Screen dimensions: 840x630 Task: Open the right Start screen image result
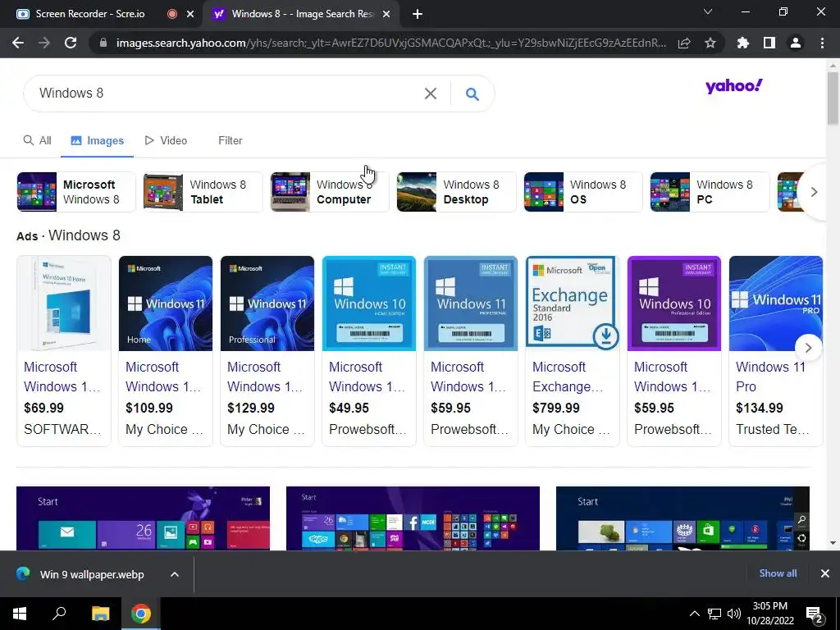(683, 518)
